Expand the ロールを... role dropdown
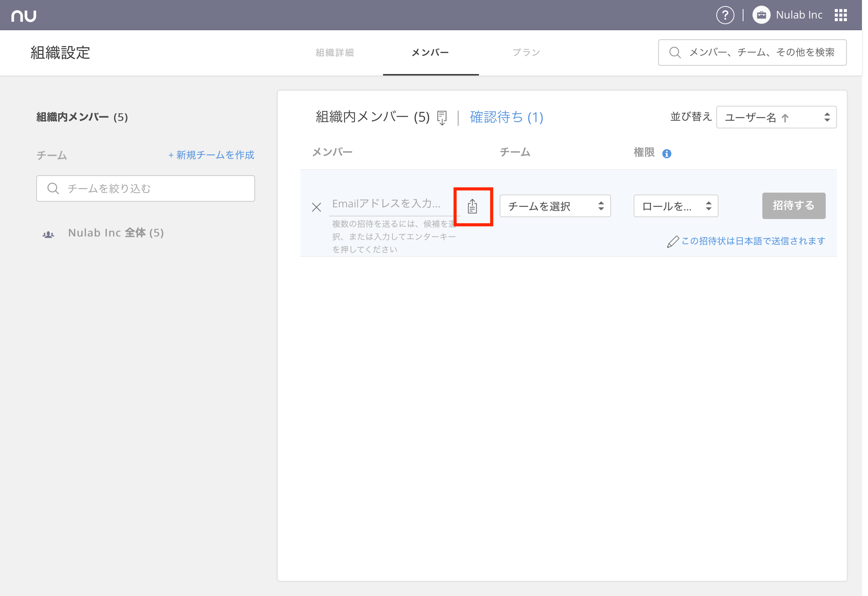The height and width of the screenshot is (596, 868). click(676, 206)
